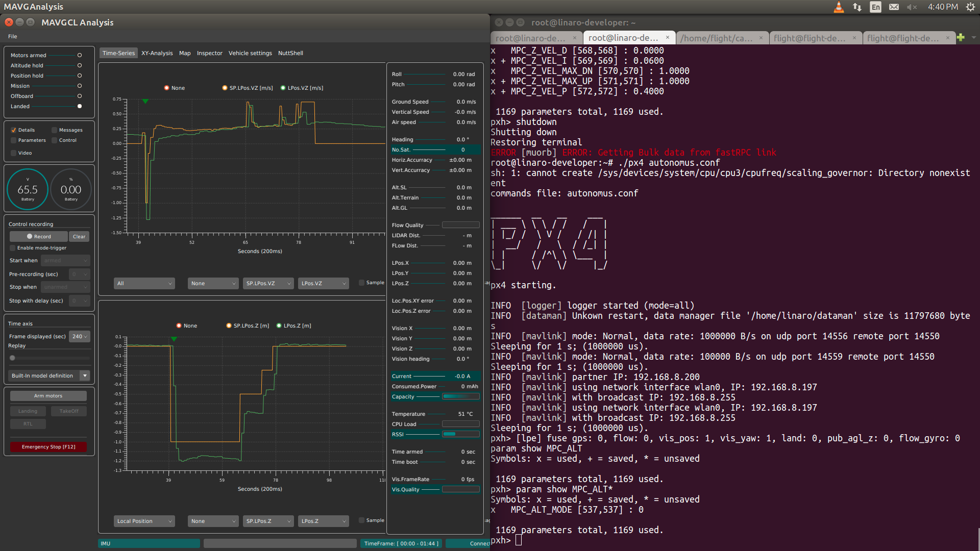Open the File menu in MAVGCL
Viewport: 980px width, 551px height.
pos(12,36)
